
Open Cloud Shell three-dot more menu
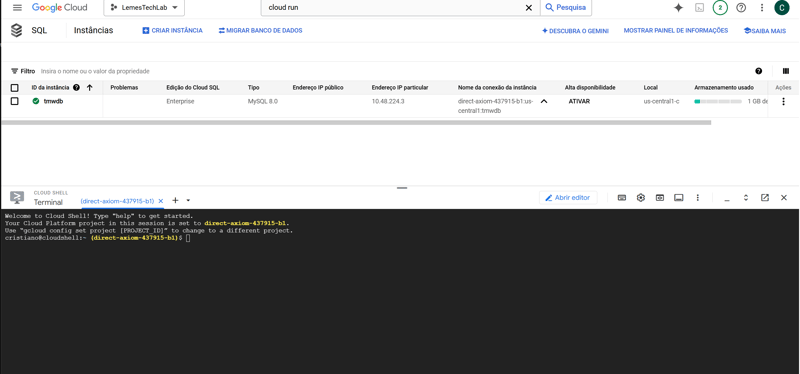[x=697, y=198]
